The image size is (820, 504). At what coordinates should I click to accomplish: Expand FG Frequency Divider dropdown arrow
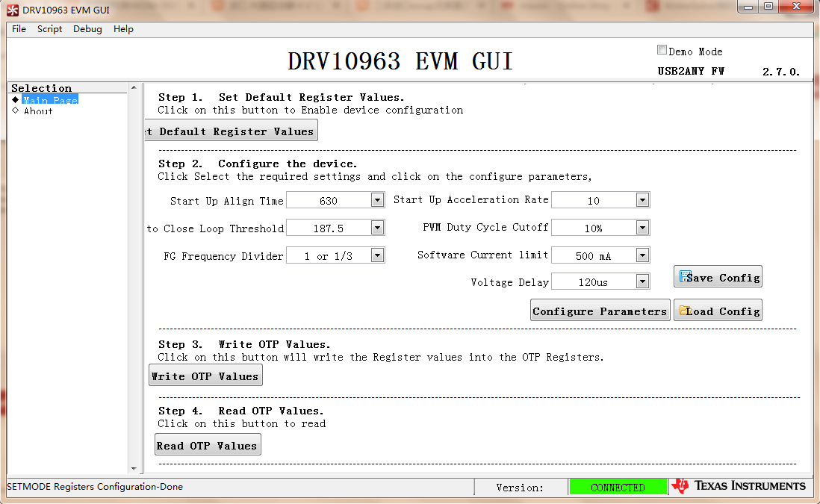pos(377,255)
